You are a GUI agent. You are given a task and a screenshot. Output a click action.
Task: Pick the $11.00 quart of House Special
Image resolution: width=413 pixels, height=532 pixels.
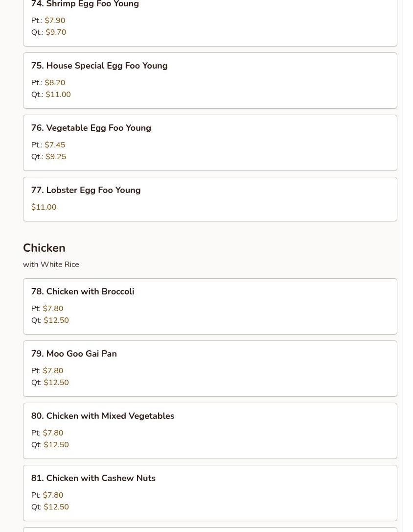[58, 95]
